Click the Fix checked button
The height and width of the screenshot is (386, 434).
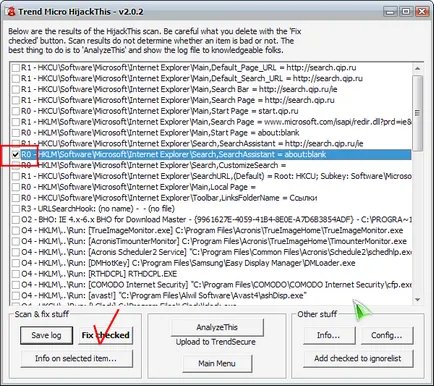[x=105, y=335]
